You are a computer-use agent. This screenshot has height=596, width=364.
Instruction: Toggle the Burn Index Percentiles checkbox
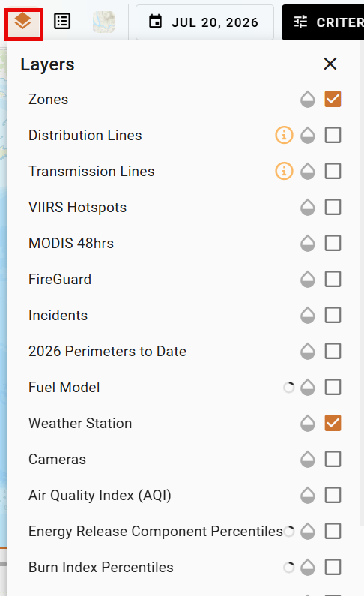coord(333,567)
